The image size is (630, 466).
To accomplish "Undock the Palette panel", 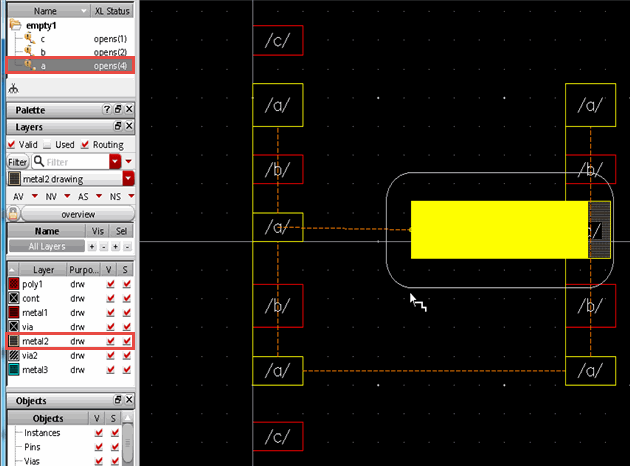I will point(118,109).
